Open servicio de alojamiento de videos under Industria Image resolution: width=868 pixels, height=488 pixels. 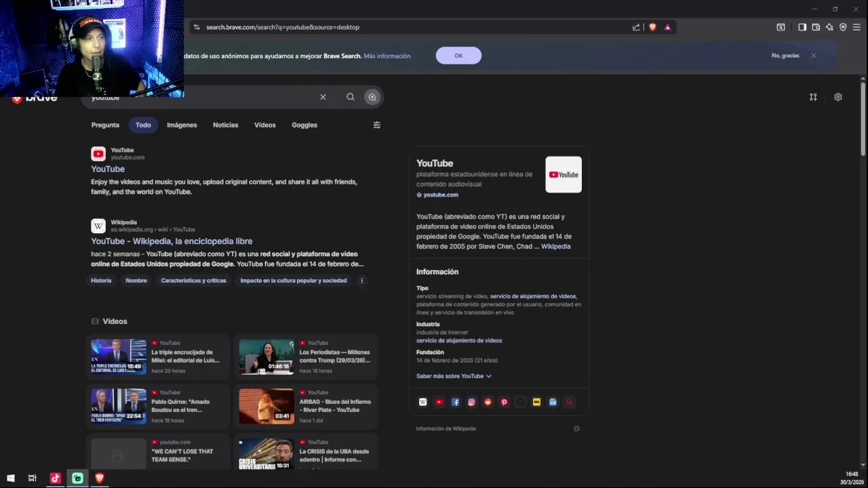click(459, 341)
